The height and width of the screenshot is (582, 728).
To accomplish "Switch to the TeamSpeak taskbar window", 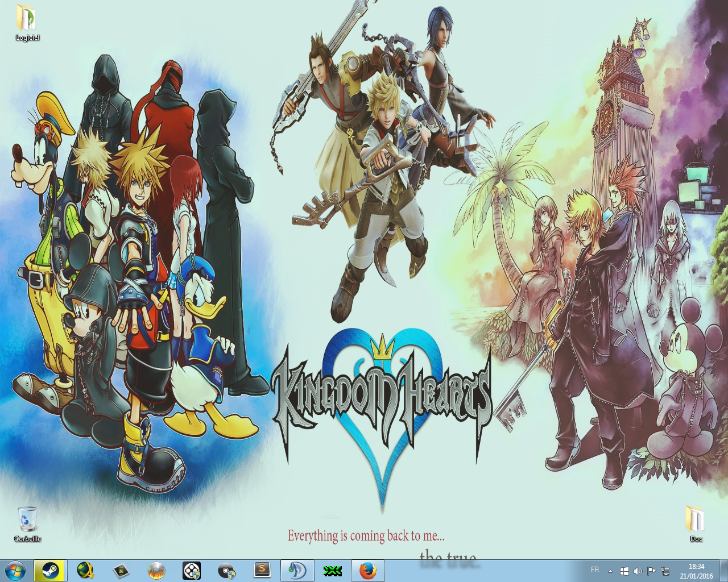I will [x=297, y=571].
